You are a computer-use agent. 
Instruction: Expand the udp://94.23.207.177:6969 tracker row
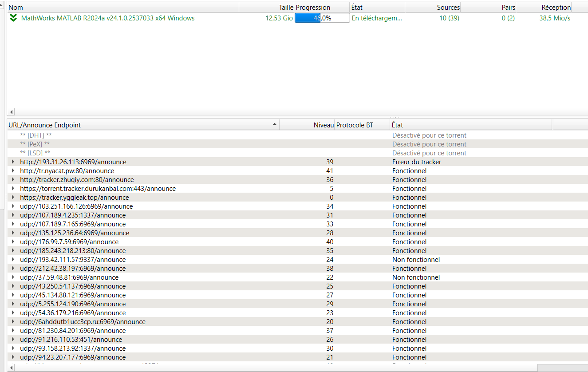pos(13,357)
